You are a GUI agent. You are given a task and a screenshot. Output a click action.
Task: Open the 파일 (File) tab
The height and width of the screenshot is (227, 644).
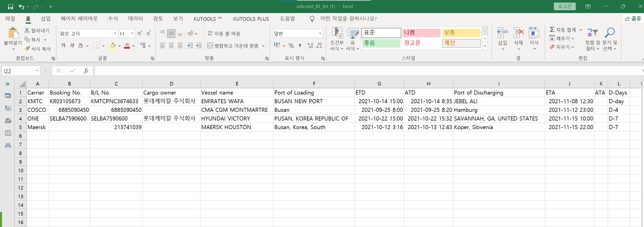[10, 19]
